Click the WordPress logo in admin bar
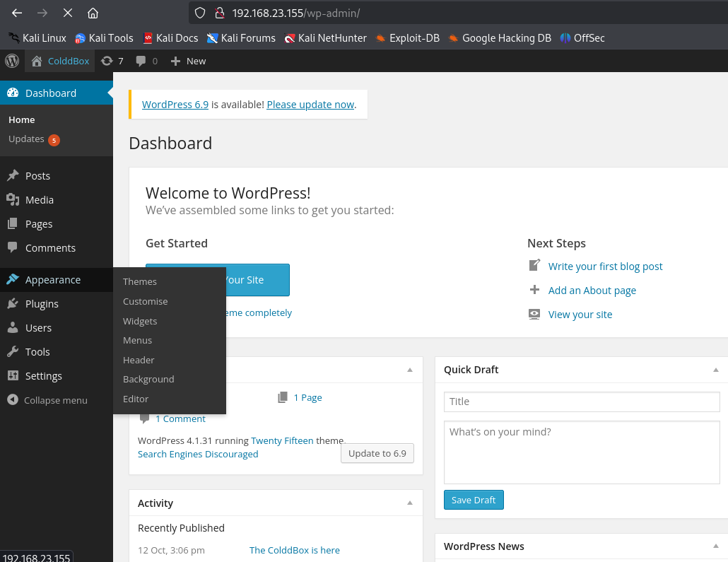 pos(12,61)
